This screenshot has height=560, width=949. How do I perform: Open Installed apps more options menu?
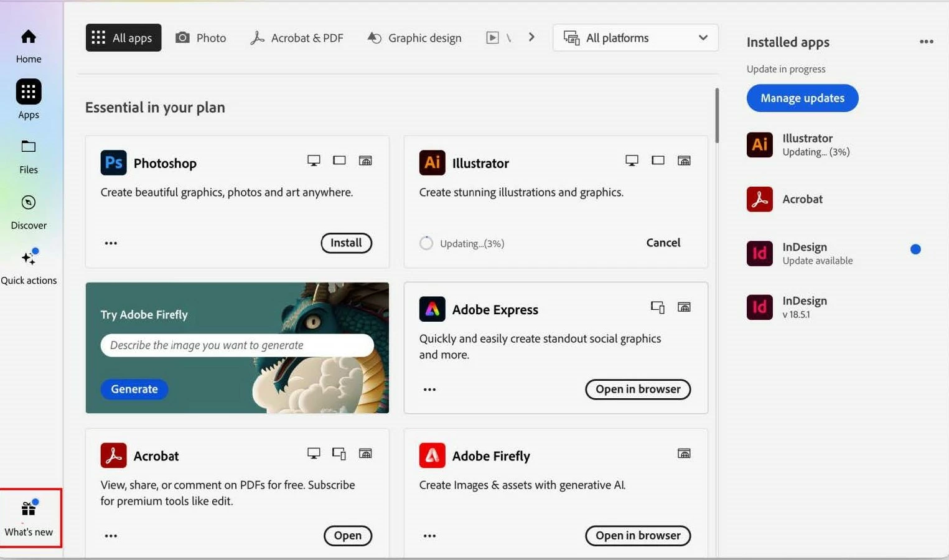coord(926,42)
